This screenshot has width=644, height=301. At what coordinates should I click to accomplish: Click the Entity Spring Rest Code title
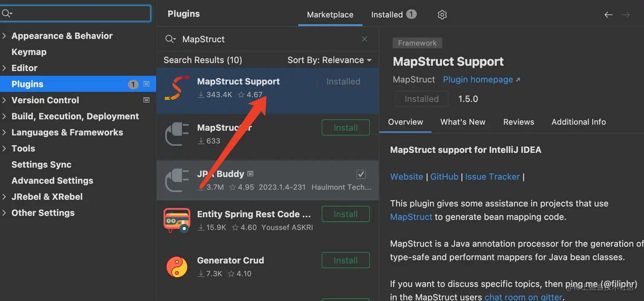(254, 214)
